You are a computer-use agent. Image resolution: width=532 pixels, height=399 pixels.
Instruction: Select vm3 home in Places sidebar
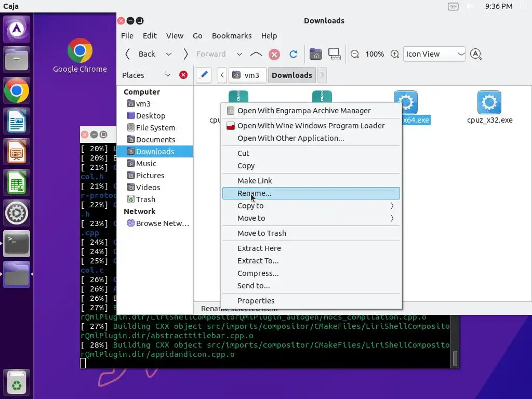click(x=155, y=104)
